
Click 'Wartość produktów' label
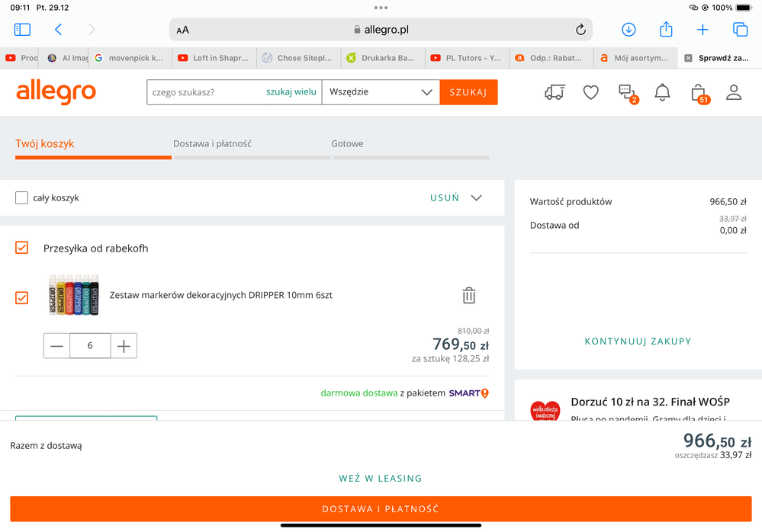571,201
